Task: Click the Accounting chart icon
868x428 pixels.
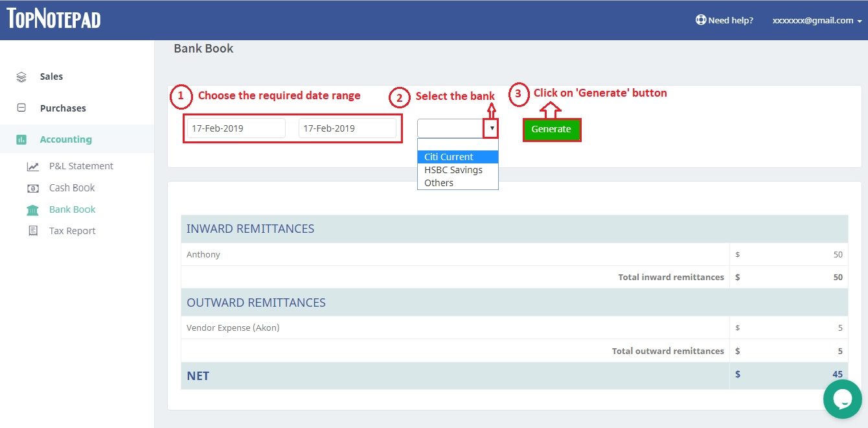Action: [21, 139]
